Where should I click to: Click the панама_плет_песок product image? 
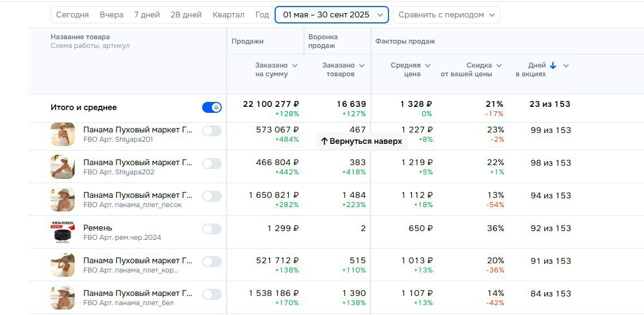[62, 199]
